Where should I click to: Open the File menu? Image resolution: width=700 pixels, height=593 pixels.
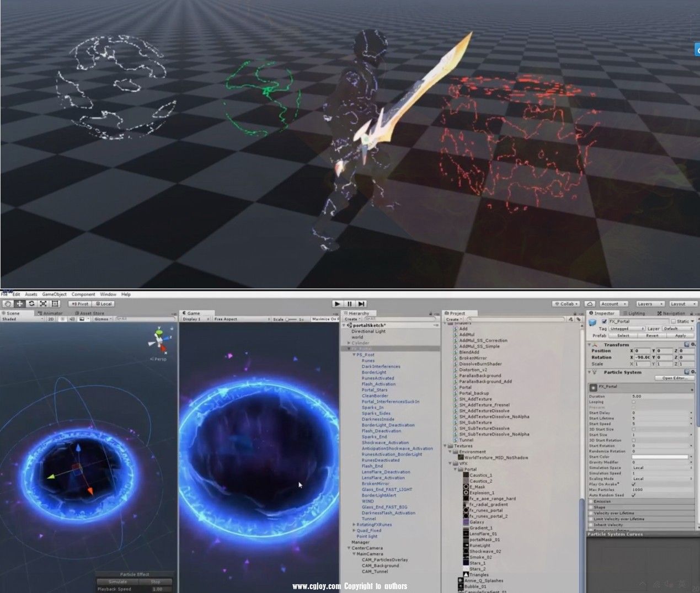click(4, 295)
